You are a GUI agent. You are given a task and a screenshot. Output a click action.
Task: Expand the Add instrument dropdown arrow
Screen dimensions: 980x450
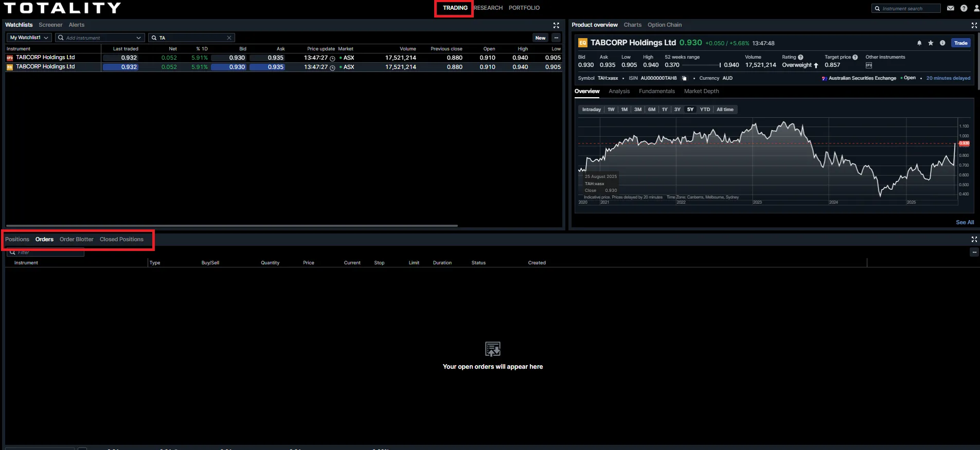pos(138,38)
